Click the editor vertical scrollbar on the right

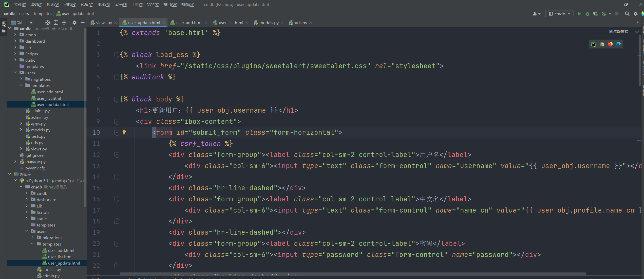[x=639, y=61]
